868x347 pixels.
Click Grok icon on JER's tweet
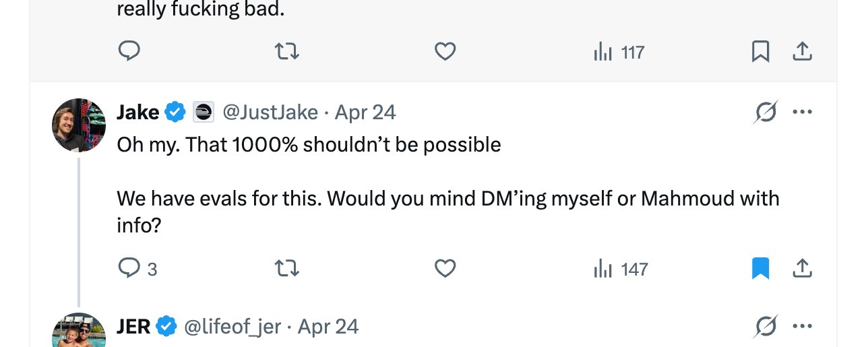[766, 327]
